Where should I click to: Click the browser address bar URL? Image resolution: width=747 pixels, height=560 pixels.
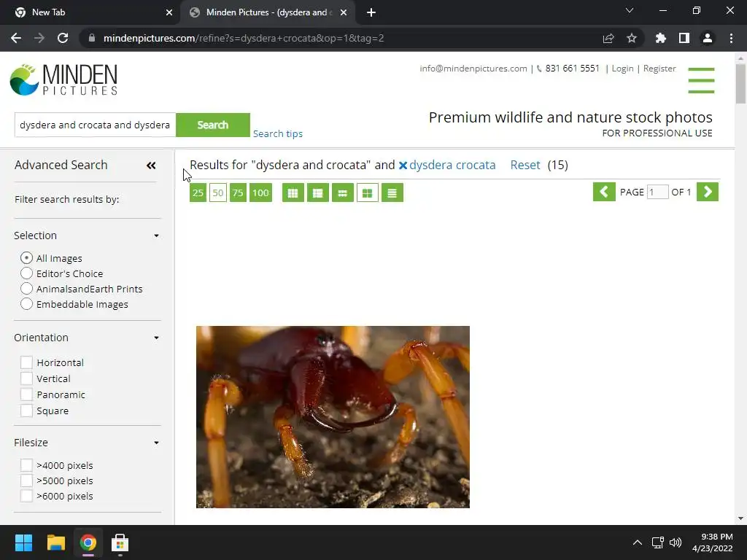pyautogui.click(x=244, y=38)
